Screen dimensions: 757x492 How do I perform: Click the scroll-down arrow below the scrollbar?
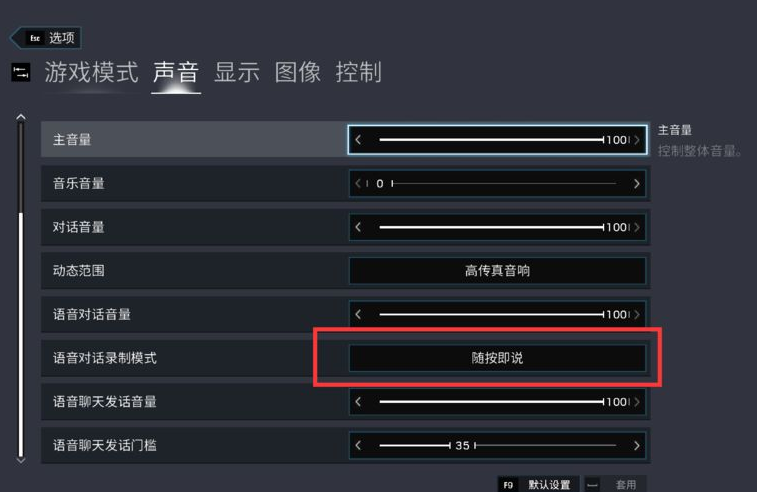(x=21, y=461)
